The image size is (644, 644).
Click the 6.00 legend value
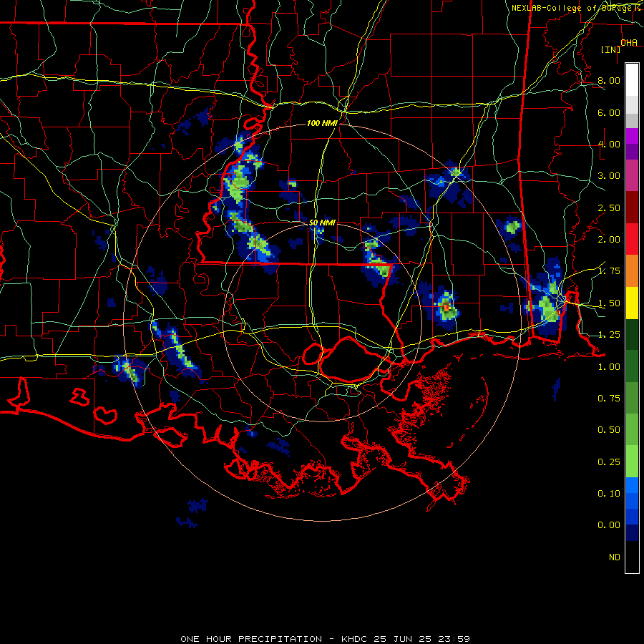pos(609,112)
